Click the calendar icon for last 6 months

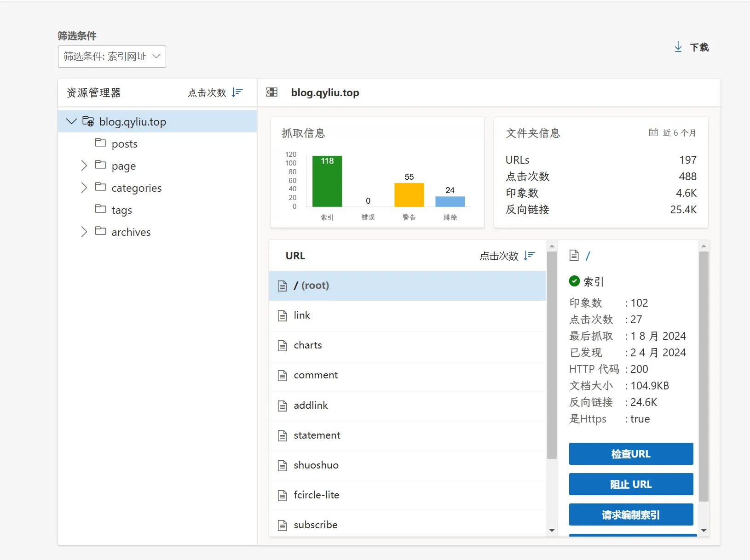653,132
